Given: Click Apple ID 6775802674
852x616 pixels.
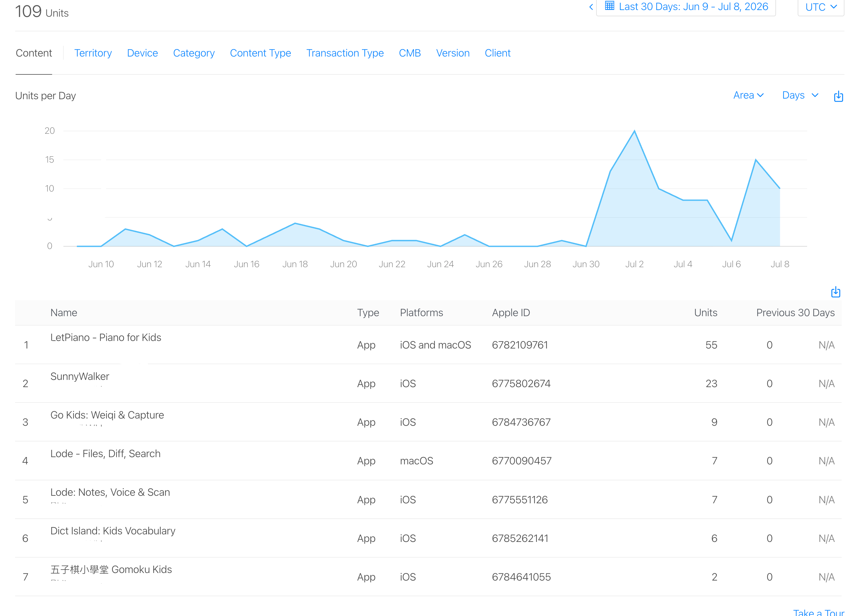Looking at the screenshot, I should [521, 383].
